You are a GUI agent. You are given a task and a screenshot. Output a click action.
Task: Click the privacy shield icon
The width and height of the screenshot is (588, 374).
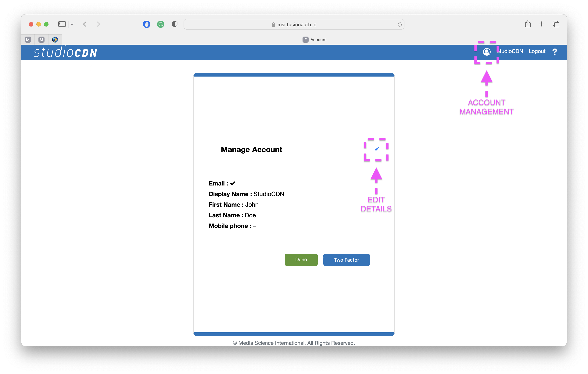175,24
